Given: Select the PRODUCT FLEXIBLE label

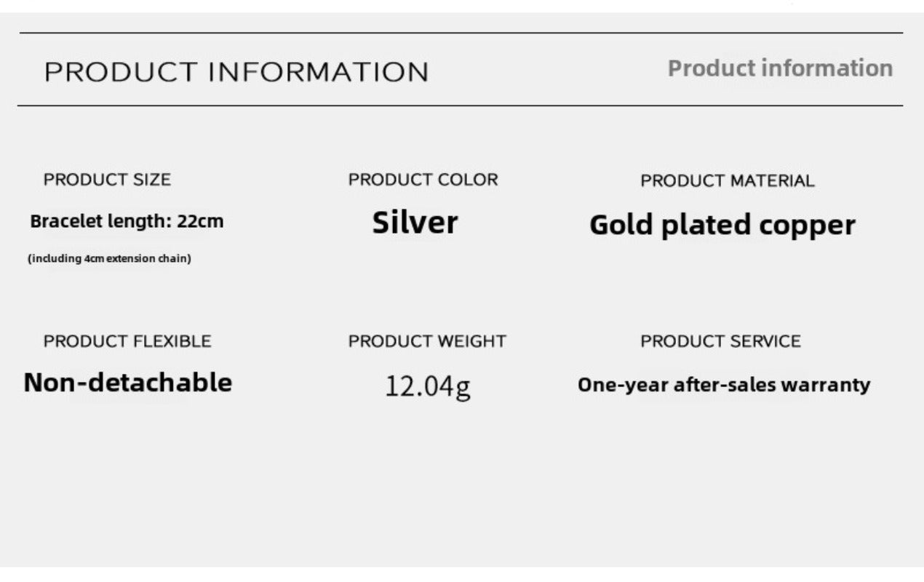Looking at the screenshot, I should pyautogui.click(x=127, y=341).
